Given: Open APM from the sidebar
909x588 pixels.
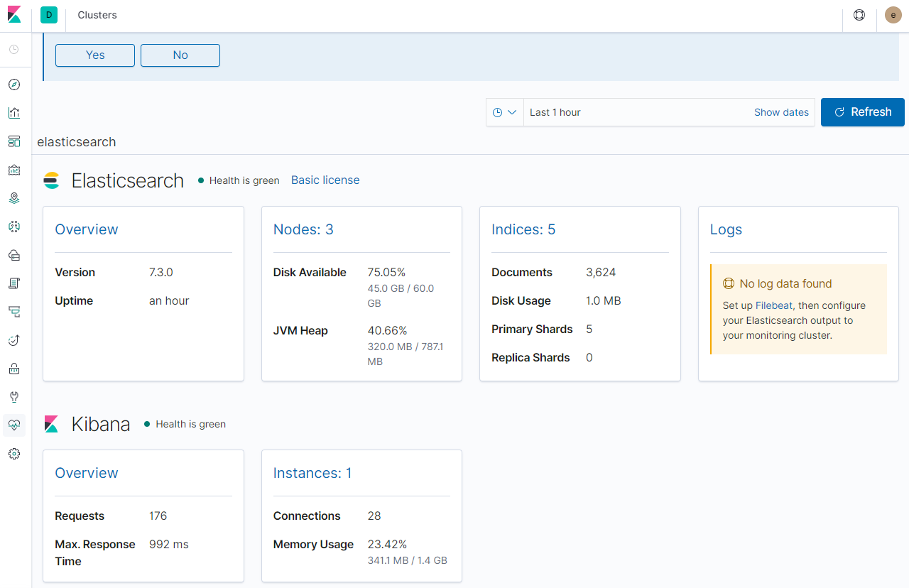Looking at the screenshot, I should pyautogui.click(x=14, y=312).
